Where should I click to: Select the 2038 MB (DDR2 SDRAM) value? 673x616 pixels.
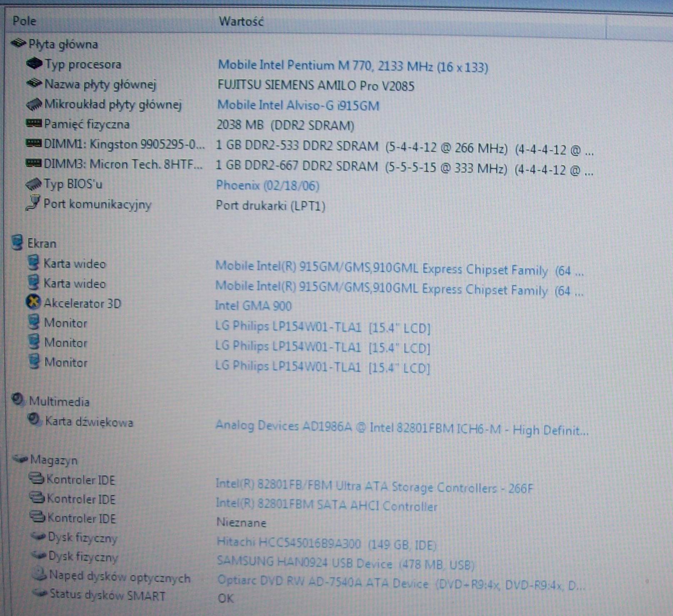pos(285,125)
